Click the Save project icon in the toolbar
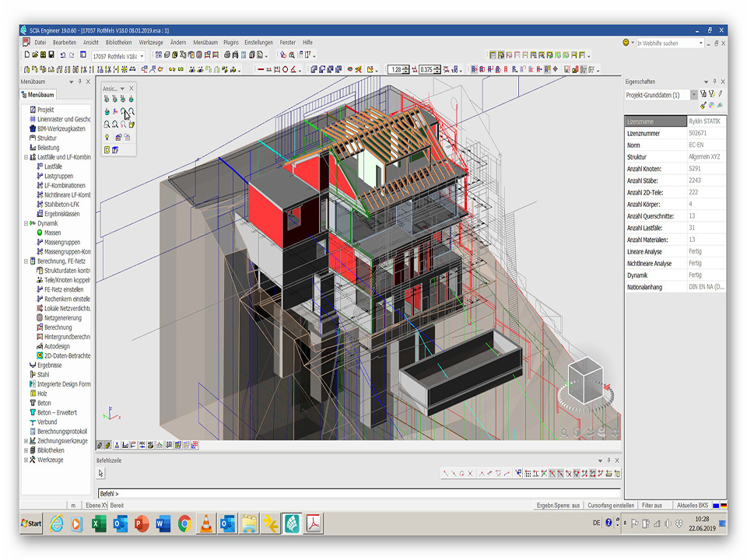Viewport: 747px width, 560px height. (x=51, y=55)
